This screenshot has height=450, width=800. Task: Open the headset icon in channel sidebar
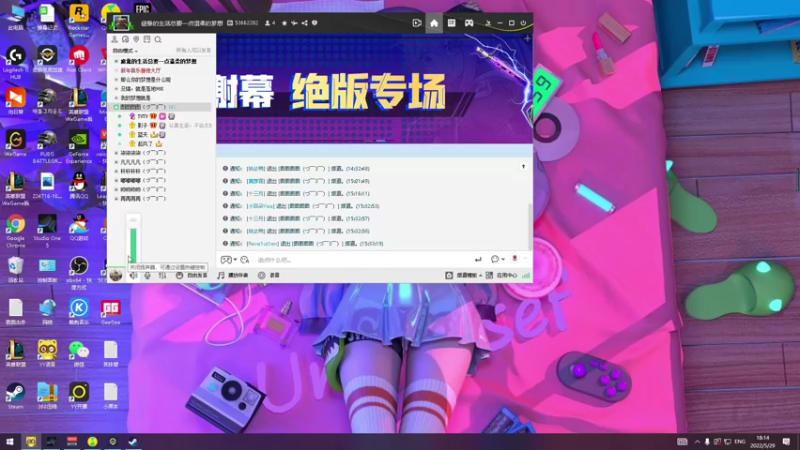(126, 39)
